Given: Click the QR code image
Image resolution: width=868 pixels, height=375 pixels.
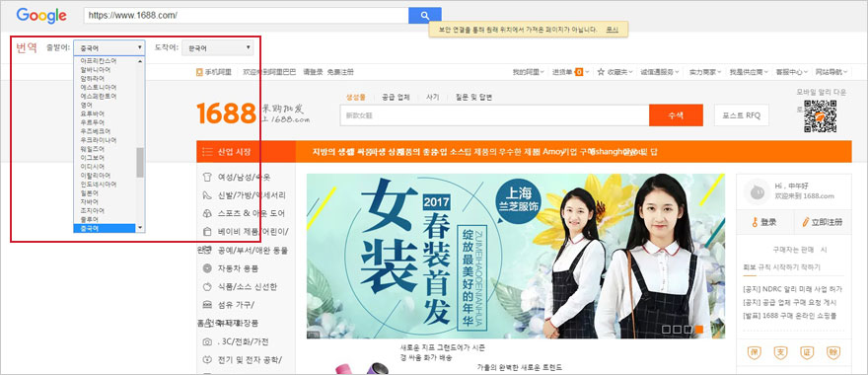Looking at the screenshot, I should tap(820, 116).
